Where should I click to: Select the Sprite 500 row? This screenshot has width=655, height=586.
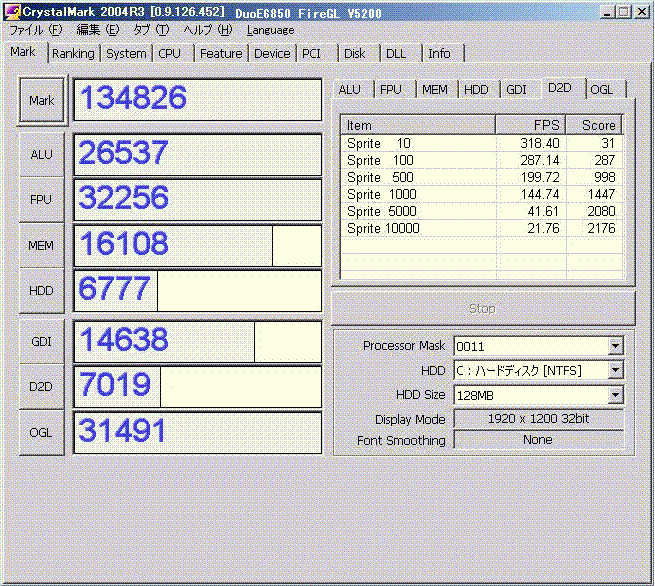click(482, 178)
